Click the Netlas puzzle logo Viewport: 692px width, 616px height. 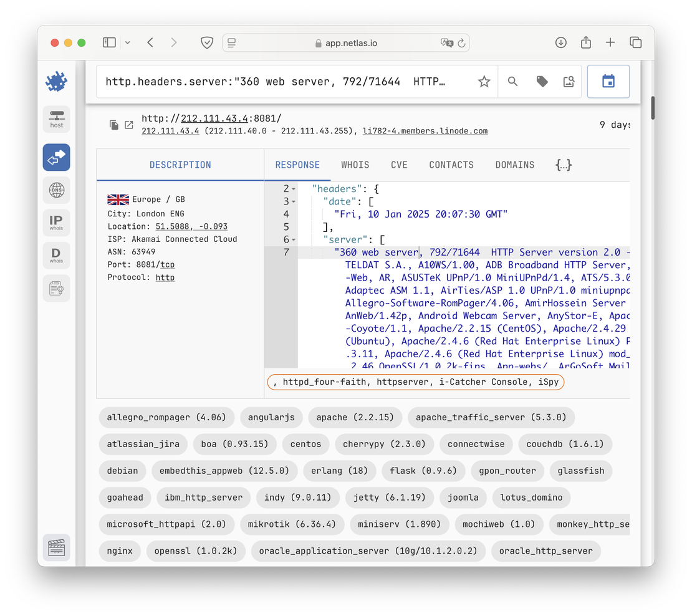coord(56,81)
